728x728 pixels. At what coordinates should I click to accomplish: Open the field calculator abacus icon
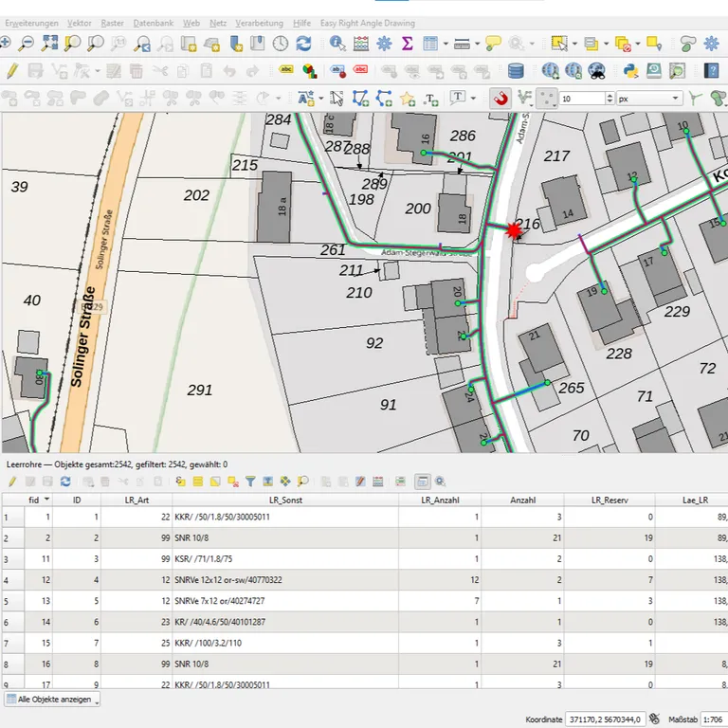[x=361, y=44]
